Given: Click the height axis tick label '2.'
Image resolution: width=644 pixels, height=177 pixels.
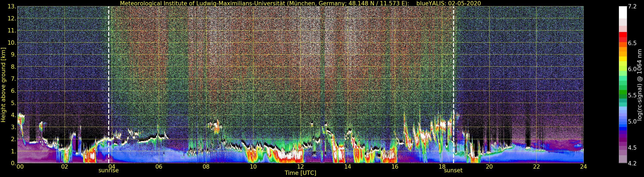Looking at the screenshot, I should [x=14, y=139].
